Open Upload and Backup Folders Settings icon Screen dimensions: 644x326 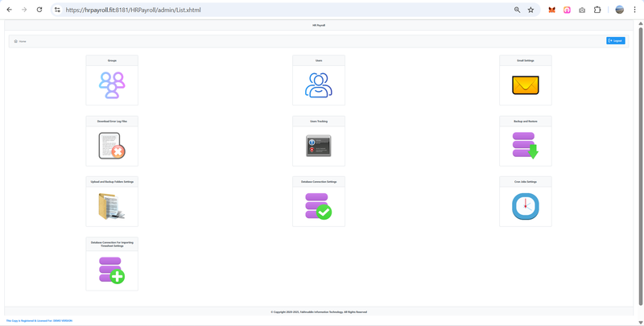point(112,206)
